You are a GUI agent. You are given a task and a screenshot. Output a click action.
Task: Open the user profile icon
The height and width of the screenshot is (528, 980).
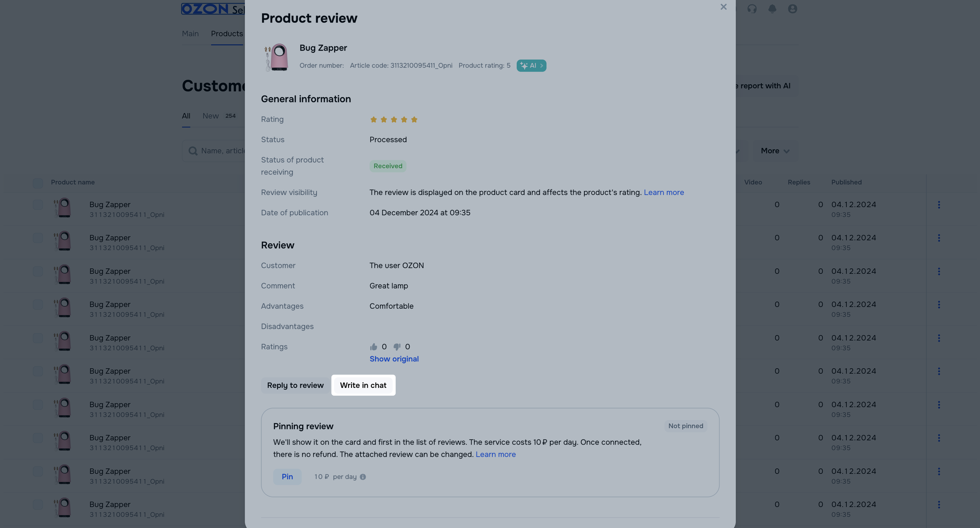tap(792, 9)
